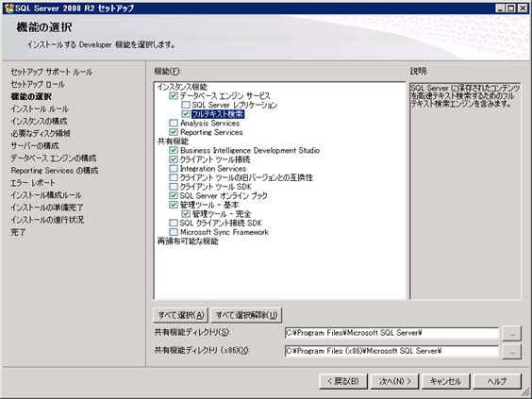Click the キャンセル button
532x399 pixels.
coord(445,381)
